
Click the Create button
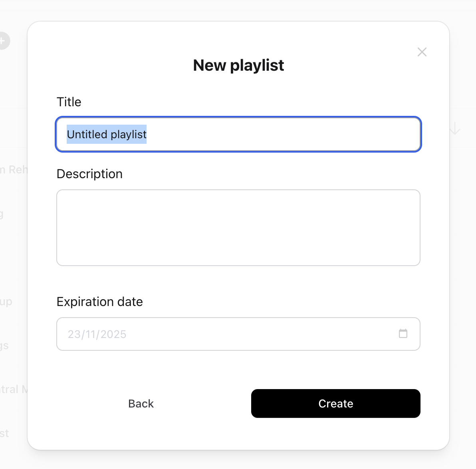[x=335, y=403]
